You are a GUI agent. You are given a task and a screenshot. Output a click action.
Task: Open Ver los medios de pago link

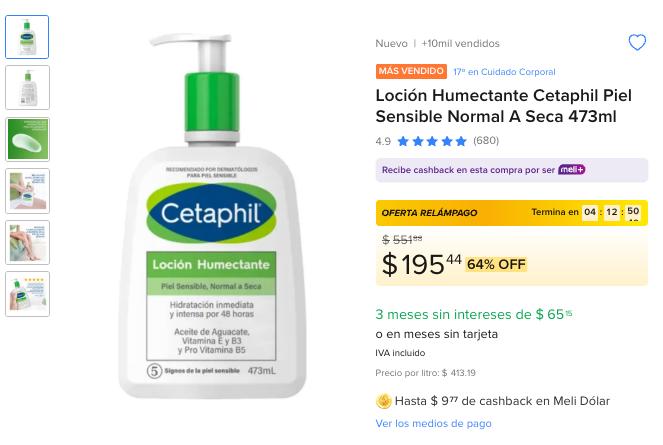tap(433, 423)
